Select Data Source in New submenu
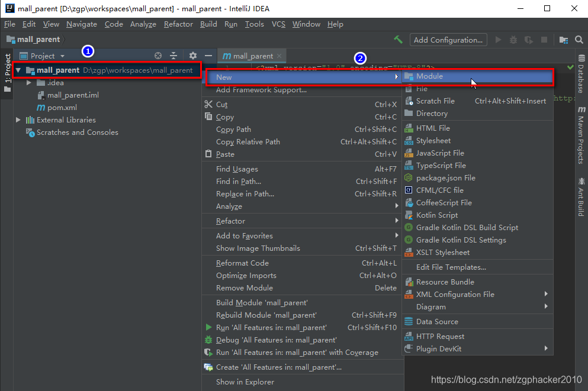Image resolution: width=588 pixels, height=391 pixels. [x=477, y=321]
